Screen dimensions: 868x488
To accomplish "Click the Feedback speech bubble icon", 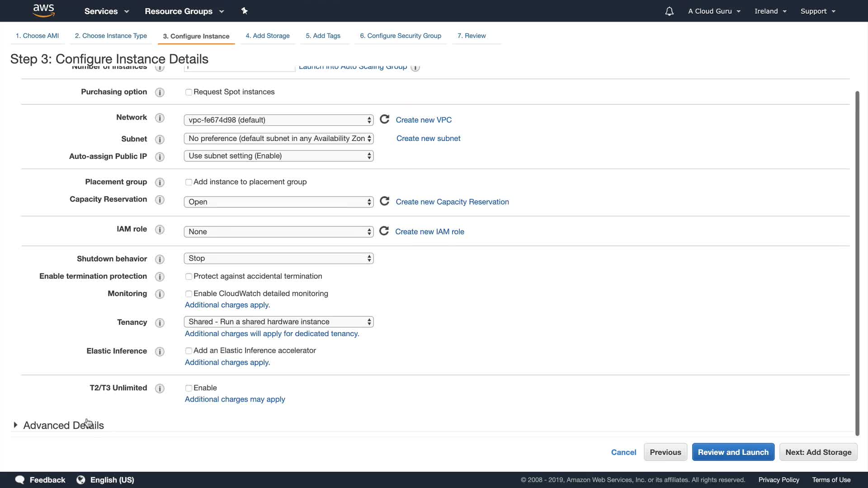I will 20,480.
